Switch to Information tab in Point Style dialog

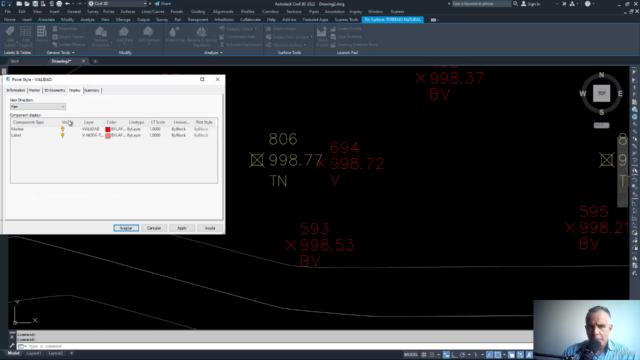[16, 90]
